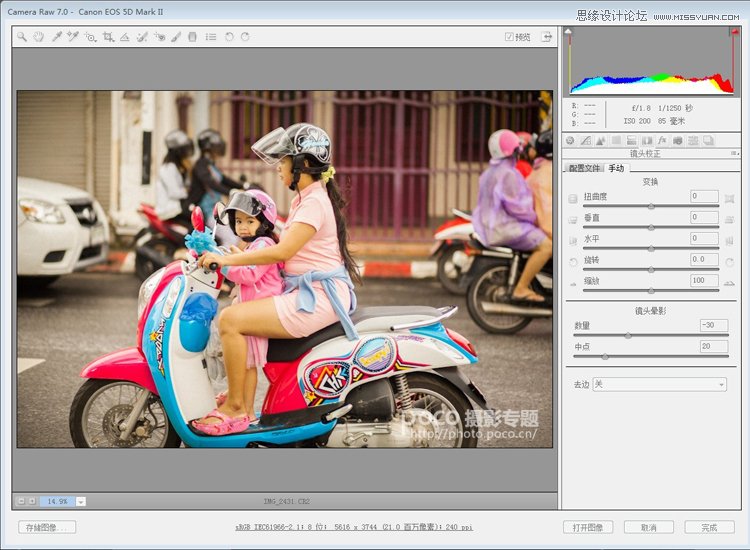Click the 数量 vignetting slider handle
The width and height of the screenshot is (750, 550).
(x=628, y=336)
